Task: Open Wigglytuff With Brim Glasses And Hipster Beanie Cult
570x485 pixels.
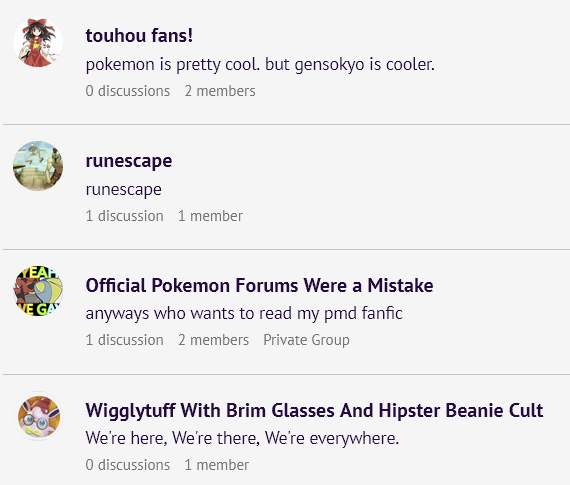Action: (x=314, y=410)
